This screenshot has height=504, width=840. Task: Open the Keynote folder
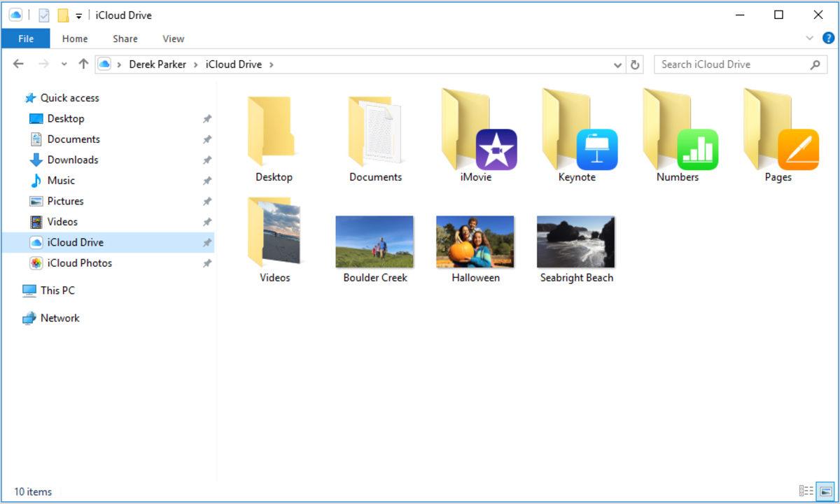point(575,133)
